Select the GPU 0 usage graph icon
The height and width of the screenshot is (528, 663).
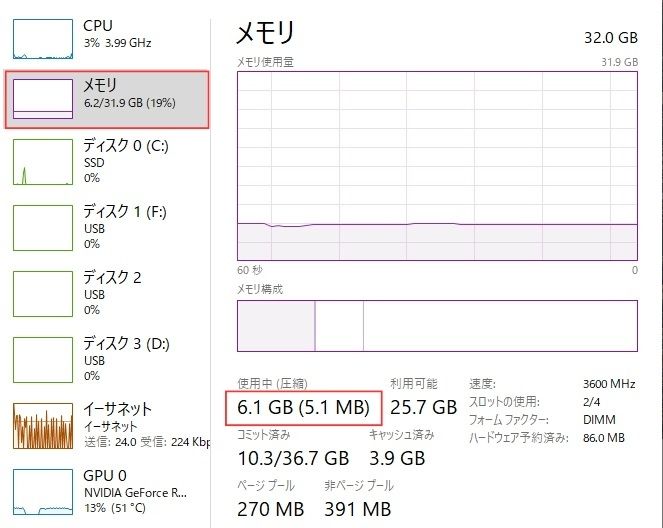click(x=43, y=491)
